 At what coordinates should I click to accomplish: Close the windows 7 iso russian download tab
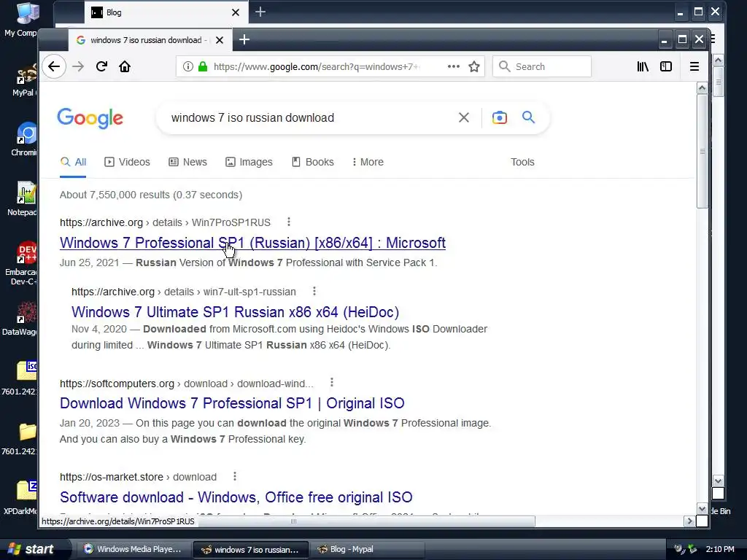220,40
